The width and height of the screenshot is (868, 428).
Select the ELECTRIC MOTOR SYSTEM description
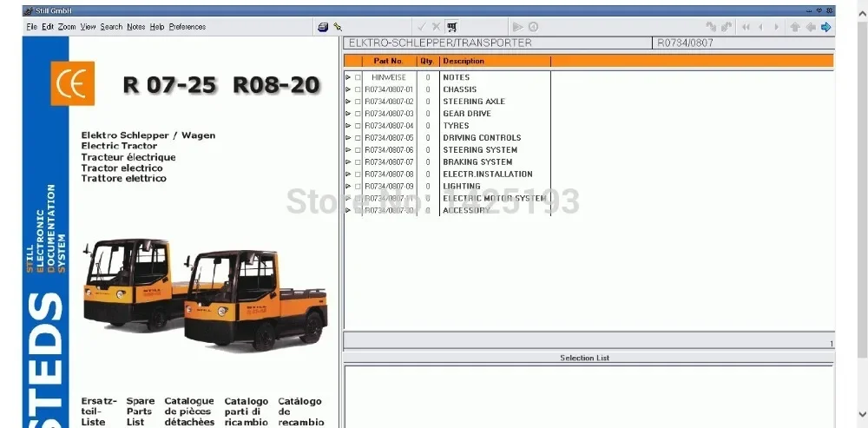tap(495, 198)
